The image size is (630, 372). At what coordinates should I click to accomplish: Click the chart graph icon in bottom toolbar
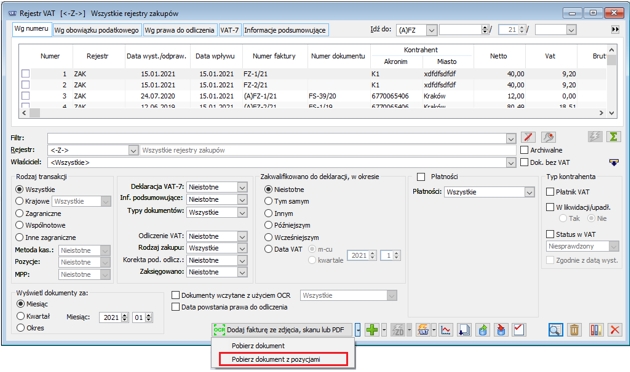tap(446, 330)
